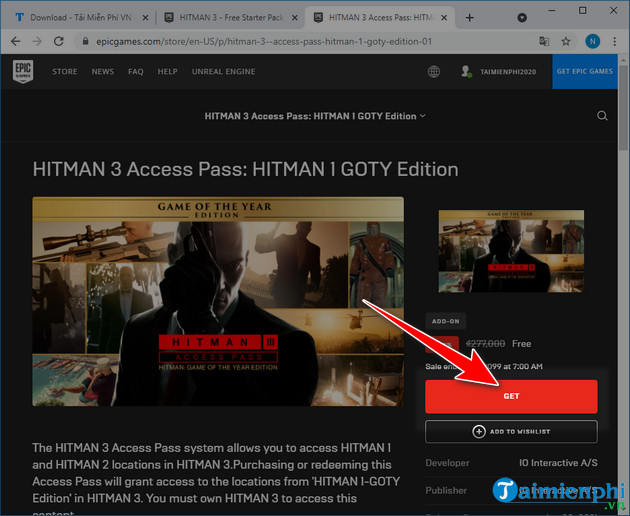Click the large Game of the Year artwork
The height and width of the screenshot is (516, 630).
tap(218, 301)
